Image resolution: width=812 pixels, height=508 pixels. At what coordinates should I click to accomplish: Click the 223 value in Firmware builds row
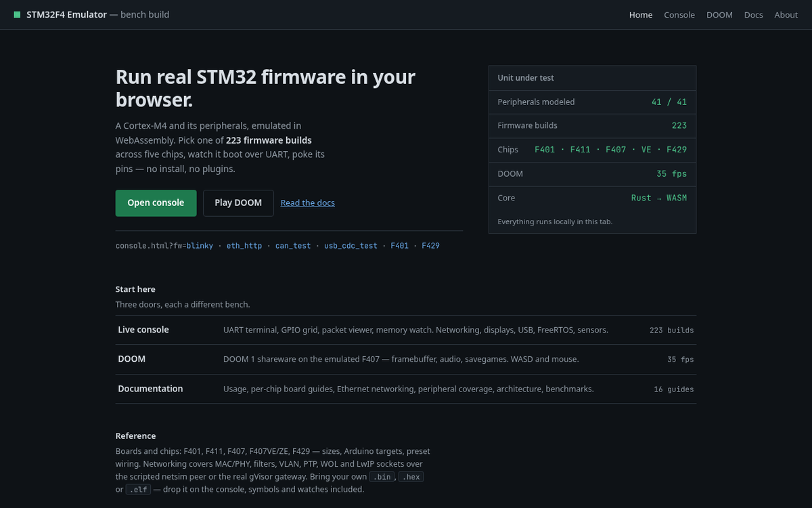[x=679, y=125]
